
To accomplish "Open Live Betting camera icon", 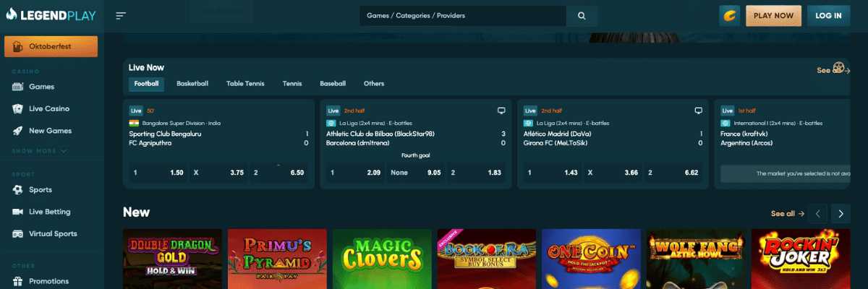I will (x=18, y=212).
